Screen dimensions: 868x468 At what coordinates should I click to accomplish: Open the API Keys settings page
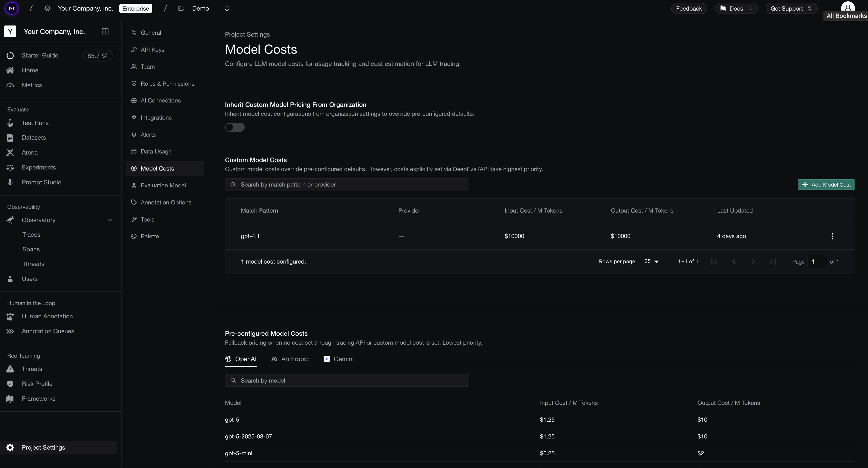(165, 50)
